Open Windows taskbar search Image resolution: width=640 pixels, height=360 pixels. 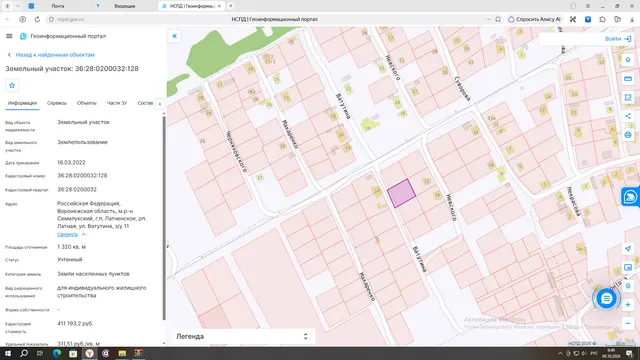pos(24,353)
